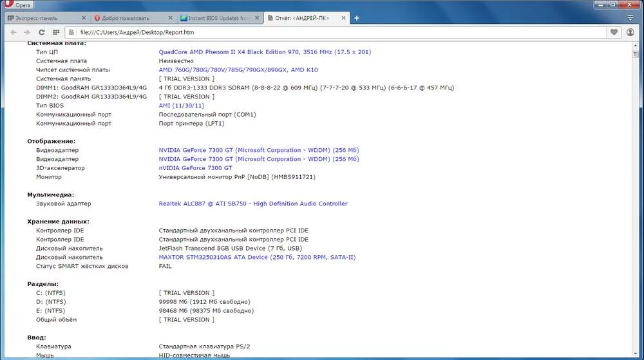Click 'Последовательный порт (COM1)' text
This screenshot has height=360, width=644.
tap(207, 115)
